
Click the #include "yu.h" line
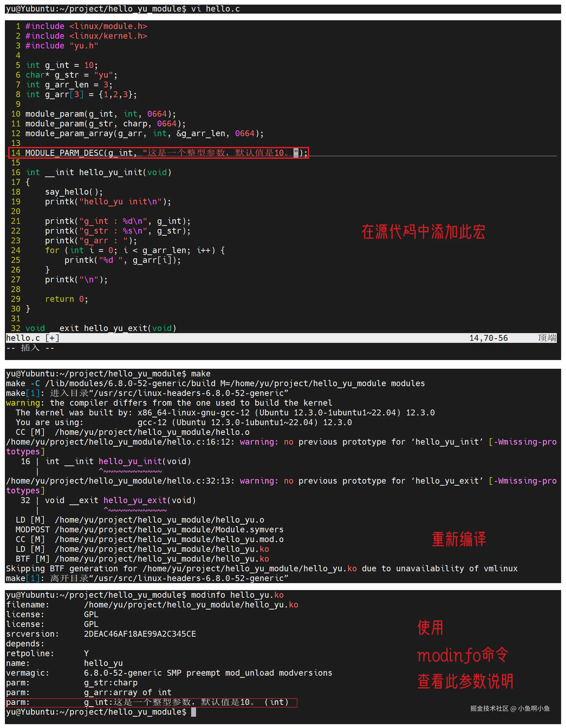[x=61, y=46]
